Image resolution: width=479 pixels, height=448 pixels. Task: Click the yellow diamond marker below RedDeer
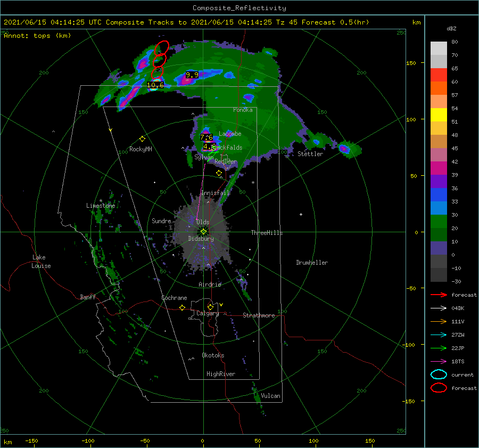point(219,173)
